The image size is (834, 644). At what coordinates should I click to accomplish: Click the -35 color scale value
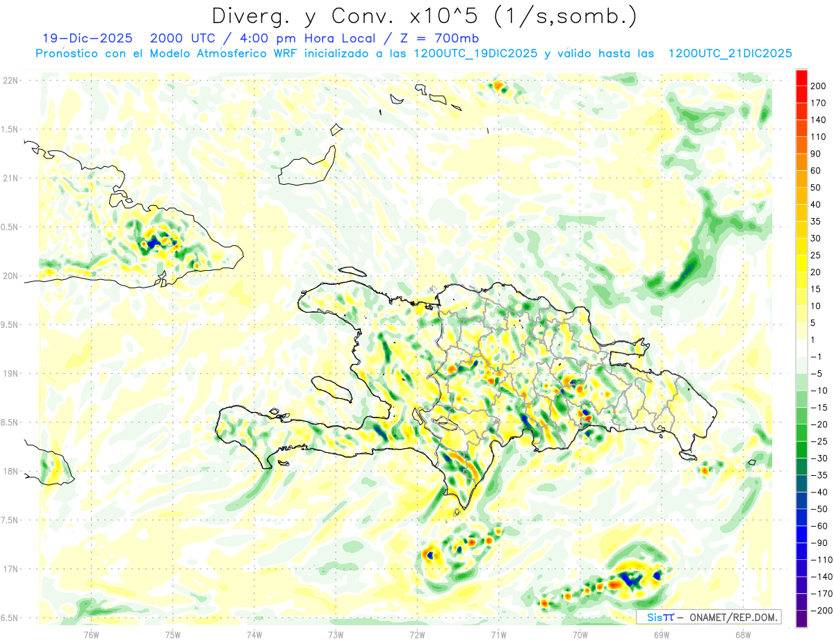pos(820,475)
